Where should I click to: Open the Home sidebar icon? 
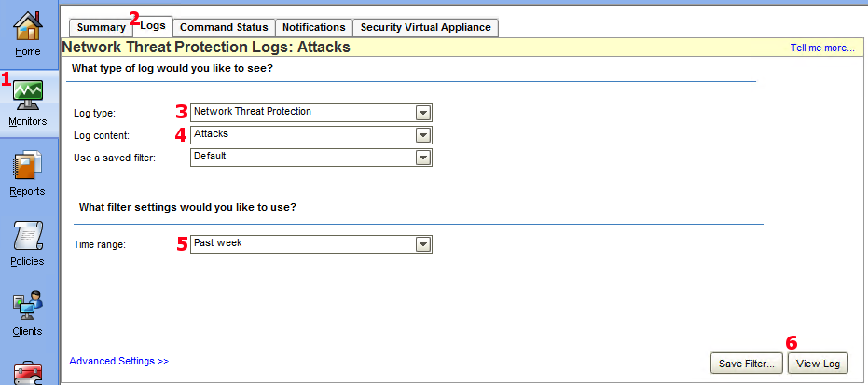pos(28,31)
